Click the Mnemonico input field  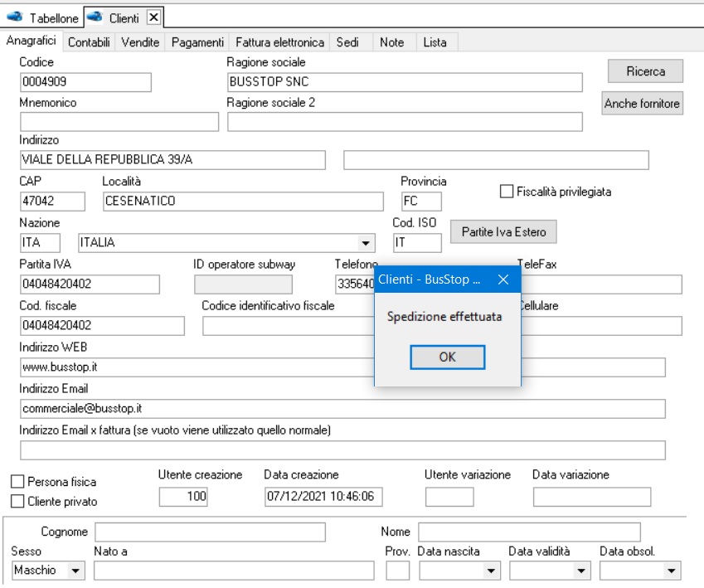(x=119, y=122)
